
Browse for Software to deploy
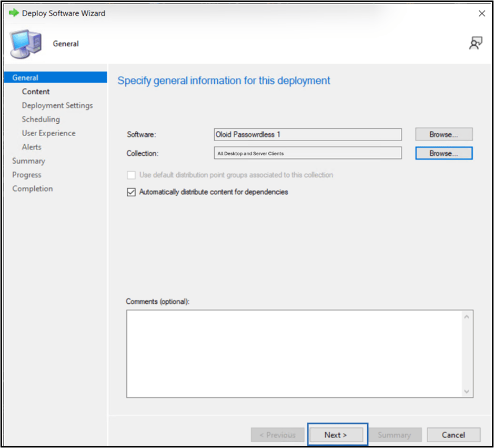(443, 134)
